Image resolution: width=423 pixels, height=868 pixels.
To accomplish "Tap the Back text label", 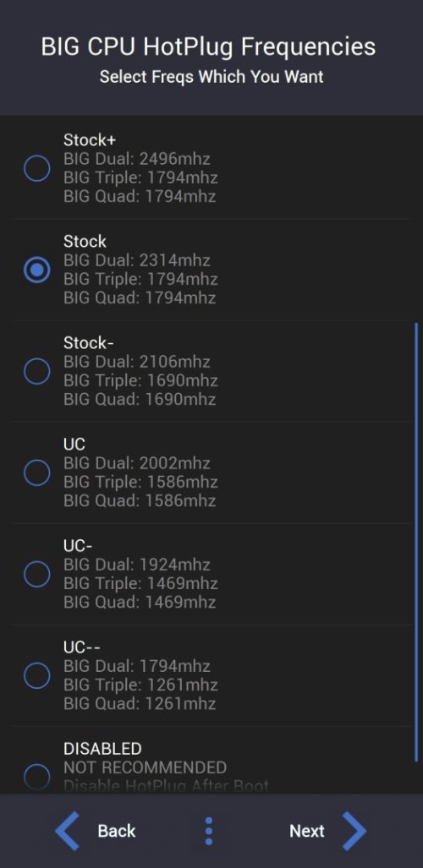I will click(117, 831).
